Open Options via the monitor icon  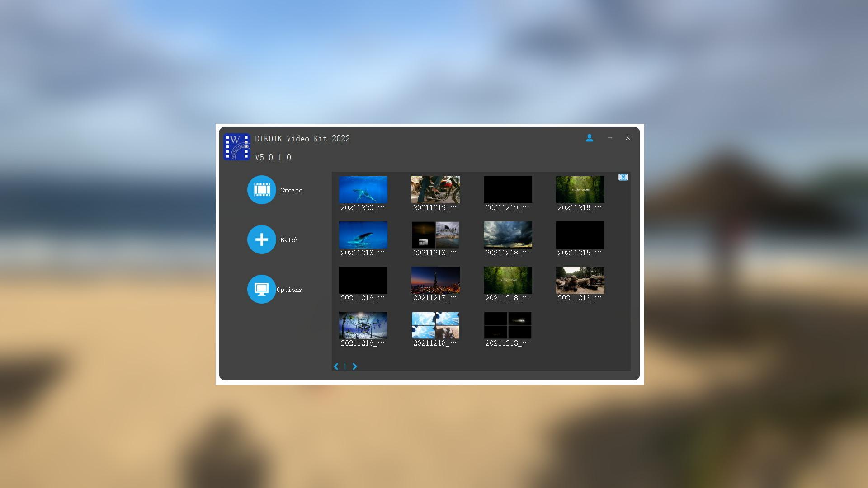pos(261,289)
